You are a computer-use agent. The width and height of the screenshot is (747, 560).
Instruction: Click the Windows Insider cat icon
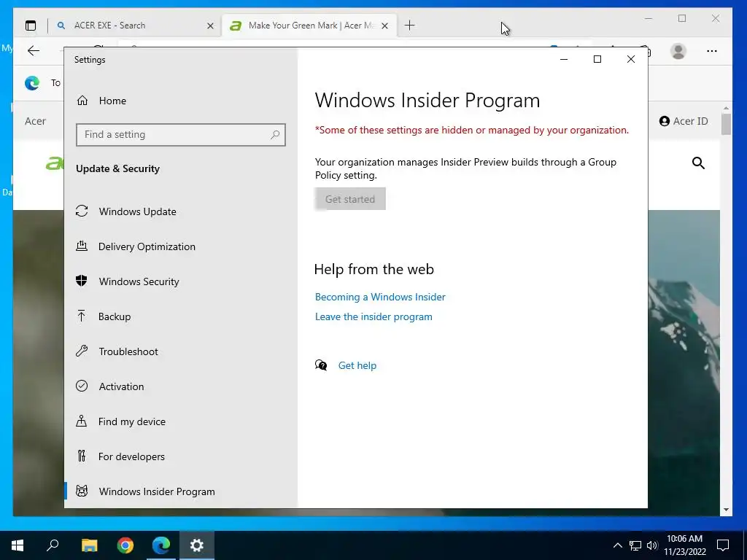pos(82,491)
